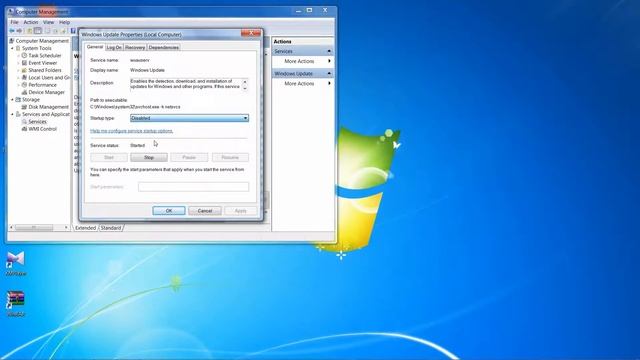Screen dimensions: 640x360
Task: Open the View menu
Action: [48, 22]
